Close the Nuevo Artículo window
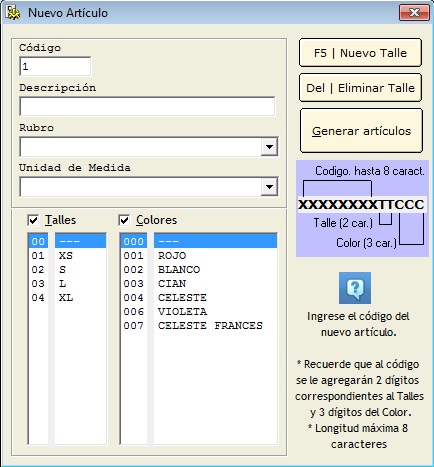The image size is (434, 467). [414, 13]
